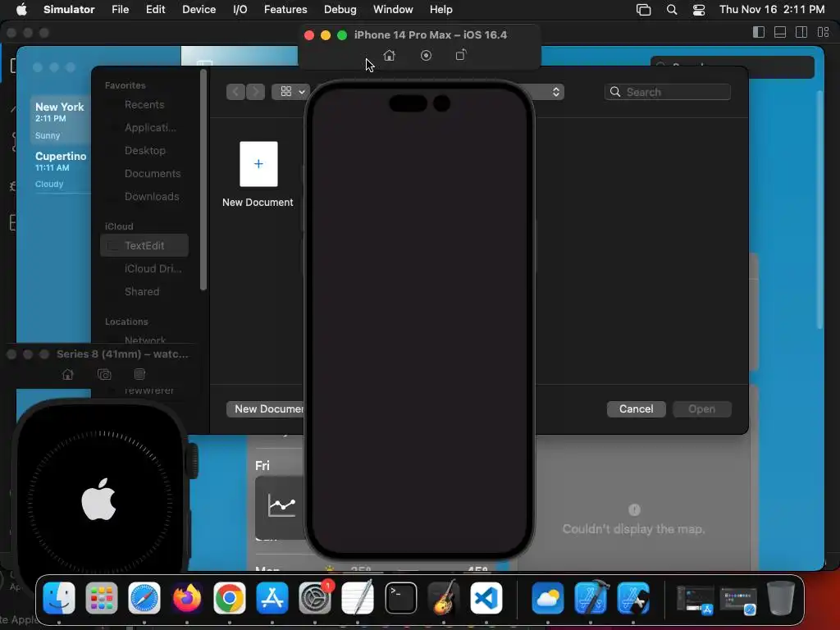
Task: Open System Settings from the Dock
Action: click(x=315, y=598)
